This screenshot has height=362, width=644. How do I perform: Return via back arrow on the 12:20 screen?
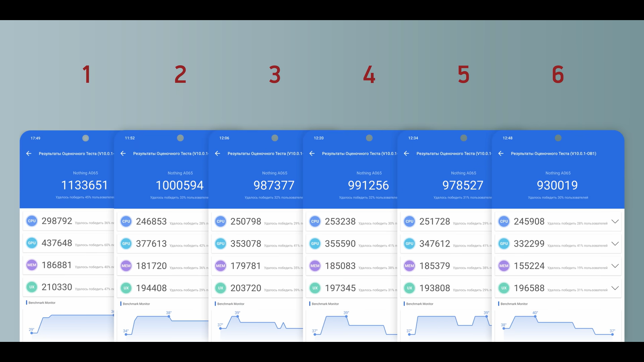point(312,153)
